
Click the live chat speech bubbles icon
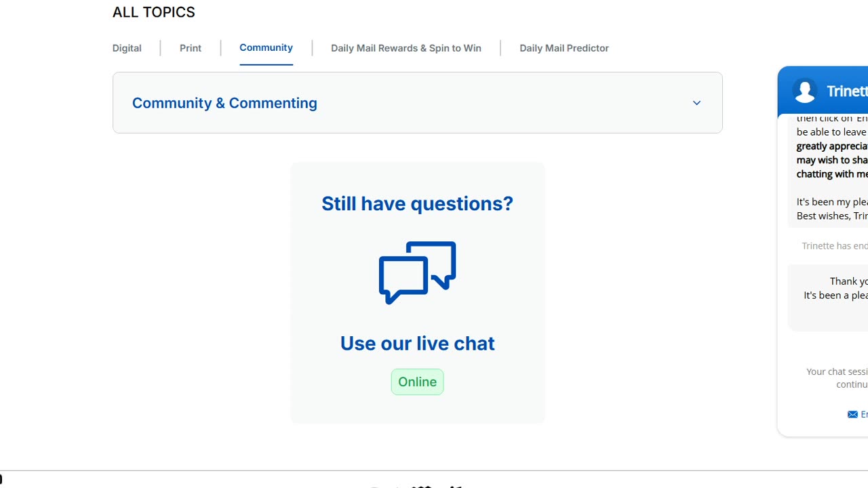418,272
